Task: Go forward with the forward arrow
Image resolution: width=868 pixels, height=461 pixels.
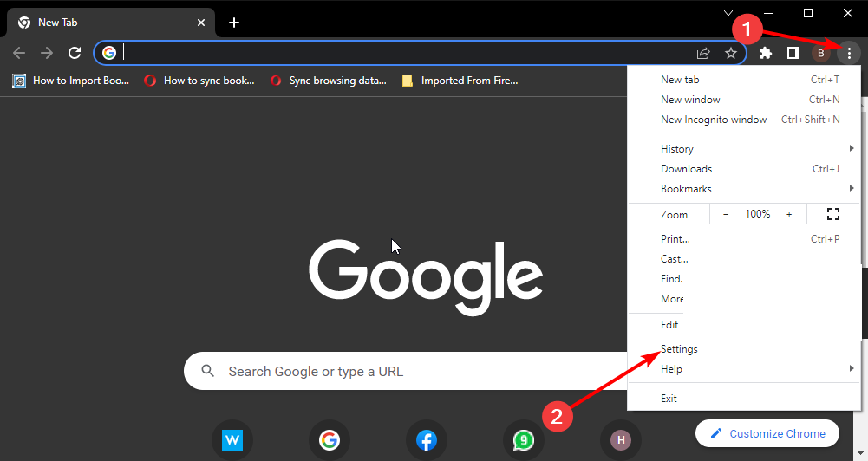Action: pos(47,53)
